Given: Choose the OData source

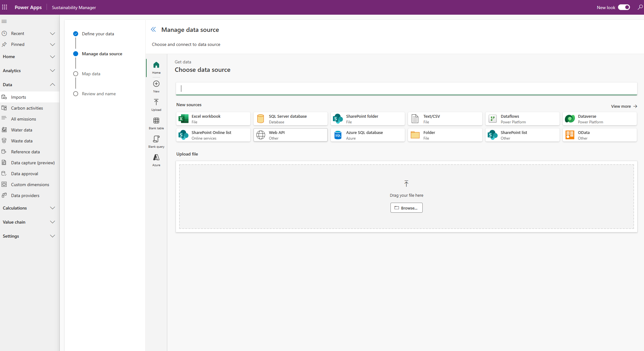Looking at the screenshot, I should point(600,135).
